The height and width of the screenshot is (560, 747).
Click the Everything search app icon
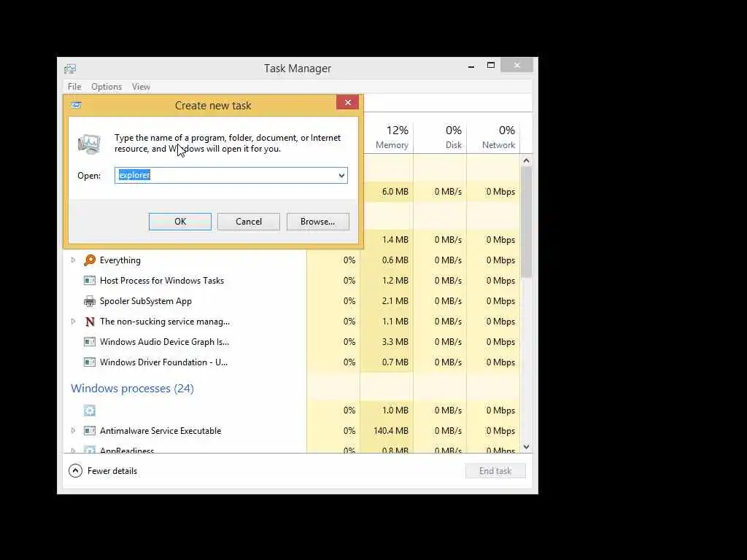point(90,260)
